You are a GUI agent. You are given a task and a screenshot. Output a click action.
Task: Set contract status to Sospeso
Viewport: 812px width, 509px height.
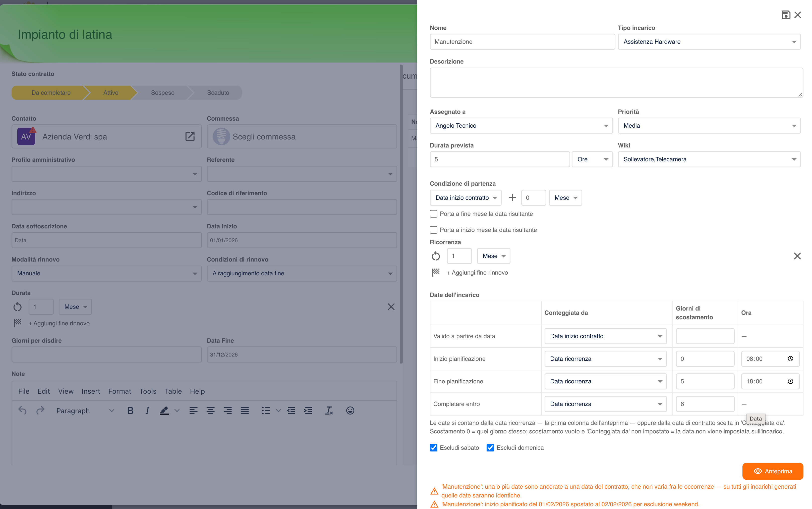(x=163, y=92)
